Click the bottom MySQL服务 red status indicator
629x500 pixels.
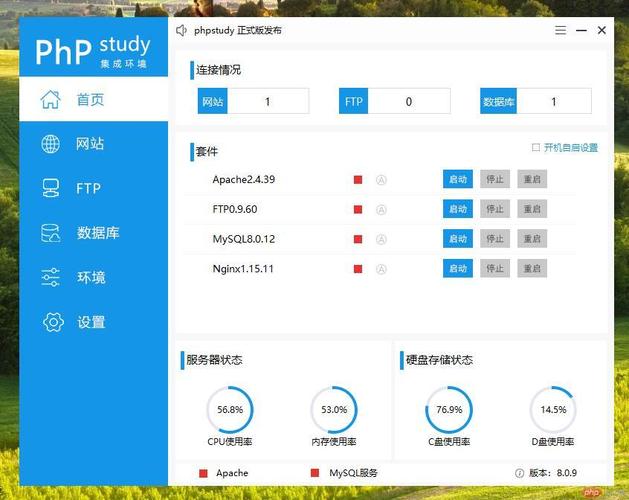[315, 473]
